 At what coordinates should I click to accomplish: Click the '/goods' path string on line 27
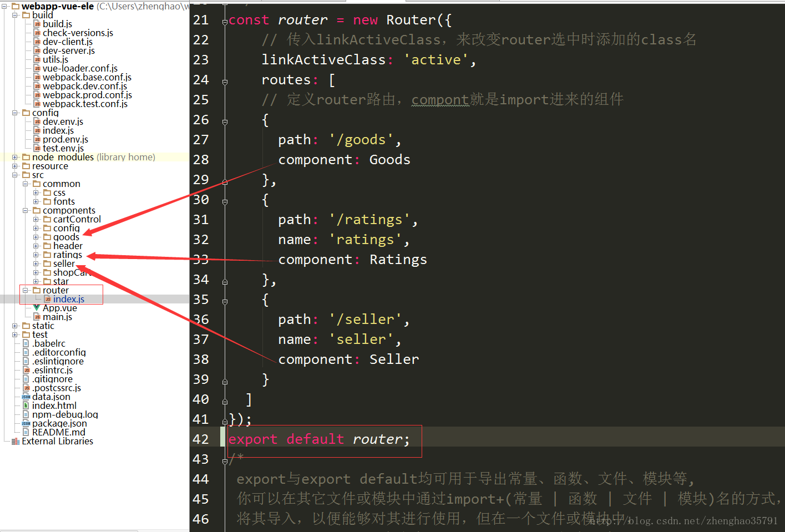tap(361, 140)
